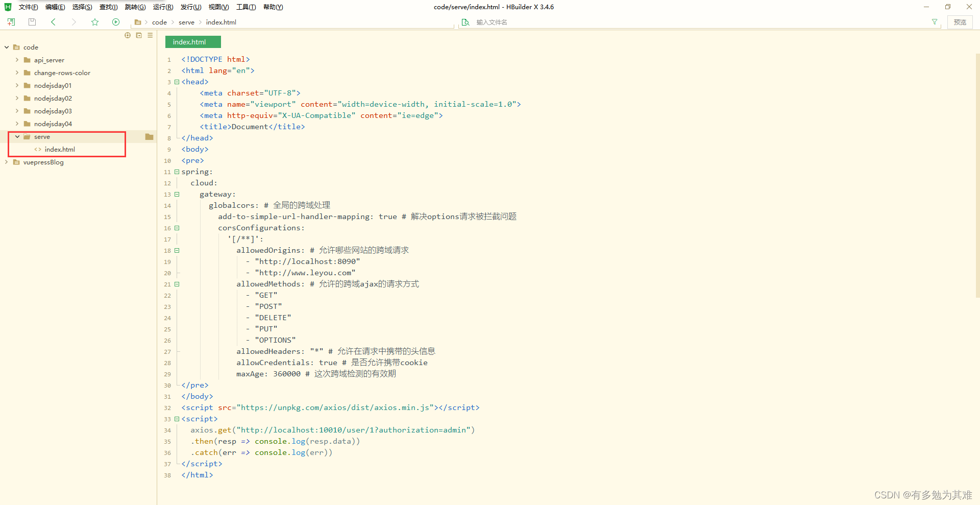Click 'serve' in the breadcrumb path

coord(186,22)
